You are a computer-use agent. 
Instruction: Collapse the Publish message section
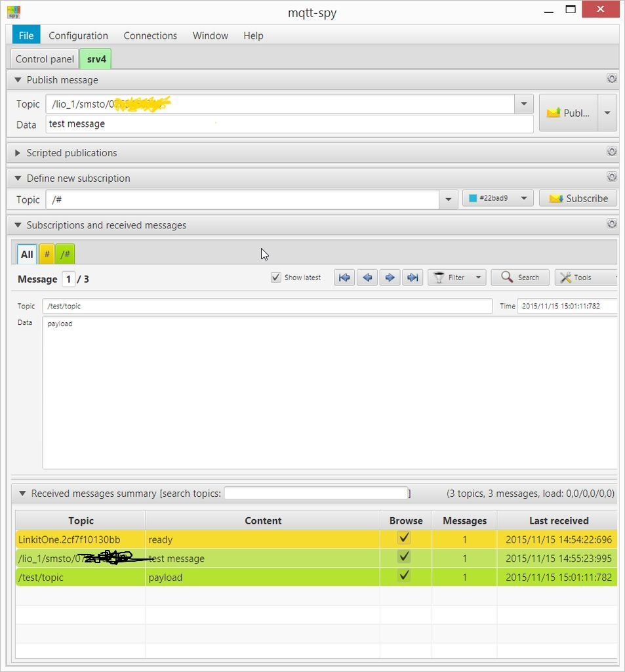click(x=18, y=79)
